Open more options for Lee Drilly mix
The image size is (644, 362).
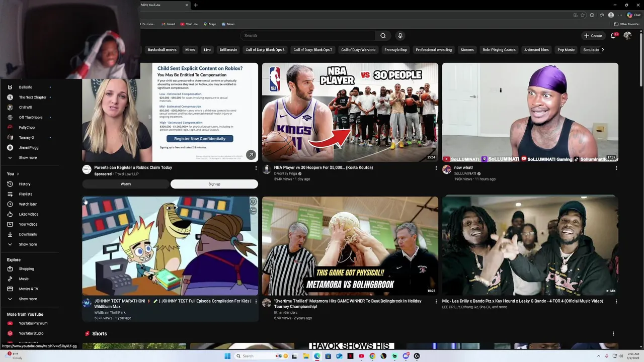(616, 302)
